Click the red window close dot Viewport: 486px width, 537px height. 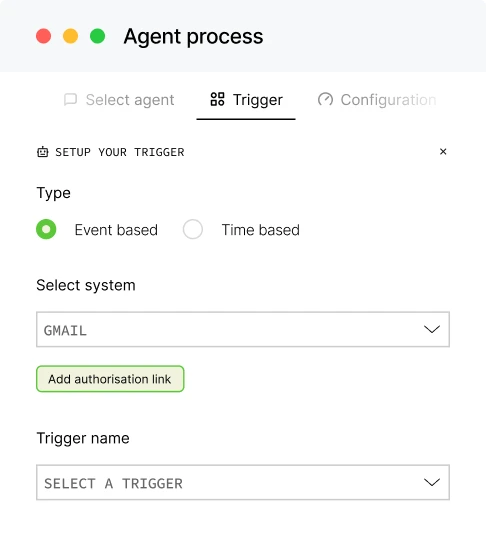[43, 36]
